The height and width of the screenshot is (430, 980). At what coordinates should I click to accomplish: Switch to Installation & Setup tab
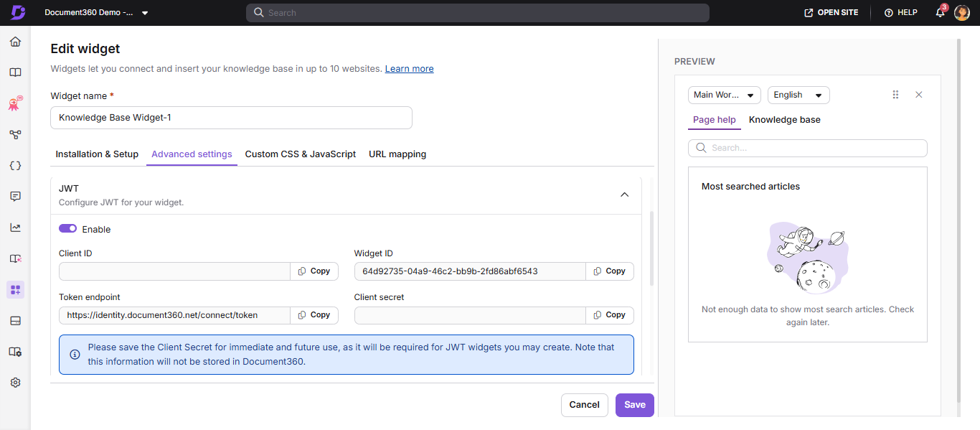pos(97,154)
